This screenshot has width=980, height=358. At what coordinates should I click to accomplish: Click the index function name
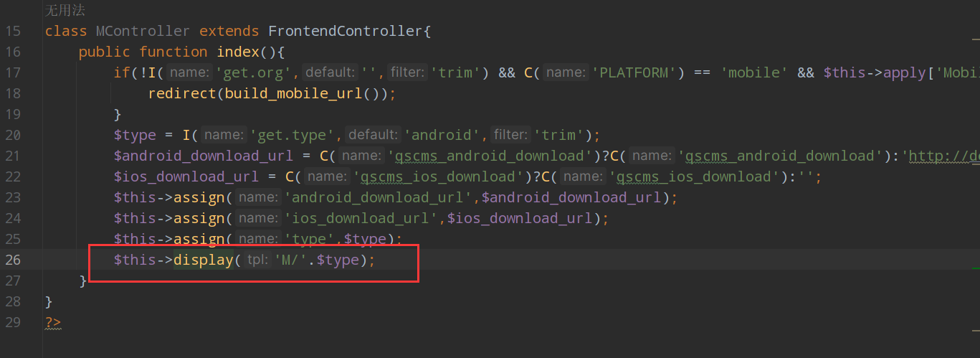239,52
